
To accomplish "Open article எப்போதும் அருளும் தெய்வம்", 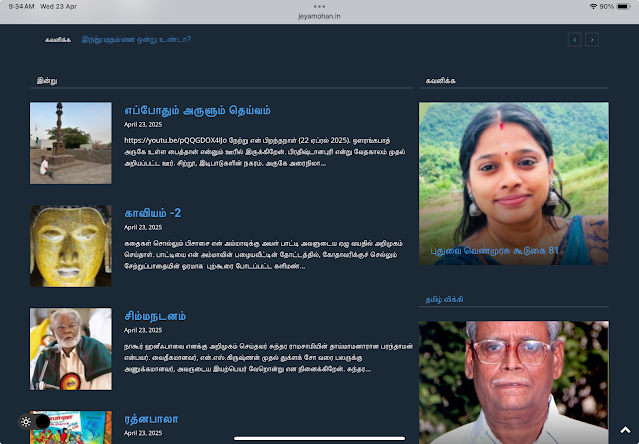I will pyautogui.click(x=197, y=110).
